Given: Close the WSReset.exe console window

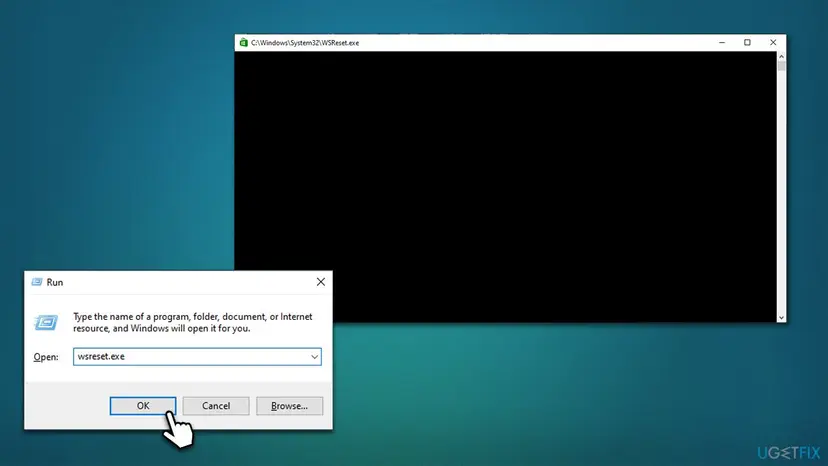Looking at the screenshot, I should (x=773, y=43).
